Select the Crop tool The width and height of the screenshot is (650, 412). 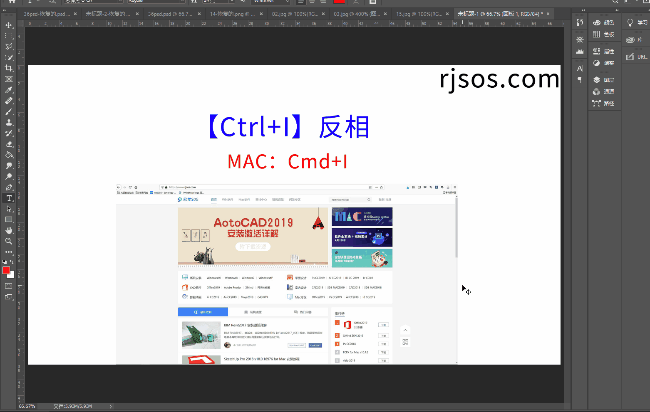(x=9, y=68)
